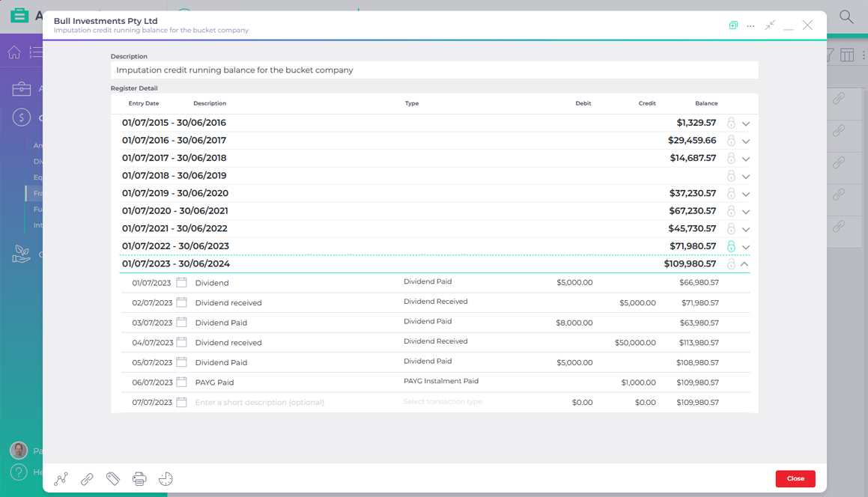Open the Dividends item in the left sidebar
The width and height of the screenshot is (868, 497).
point(41,161)
